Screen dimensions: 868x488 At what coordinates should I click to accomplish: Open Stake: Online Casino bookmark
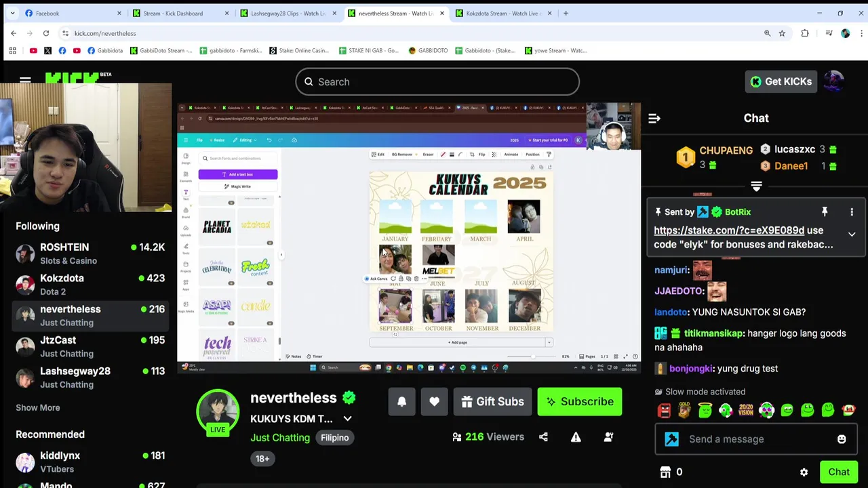pyautogui.click(x=299, y=50)
